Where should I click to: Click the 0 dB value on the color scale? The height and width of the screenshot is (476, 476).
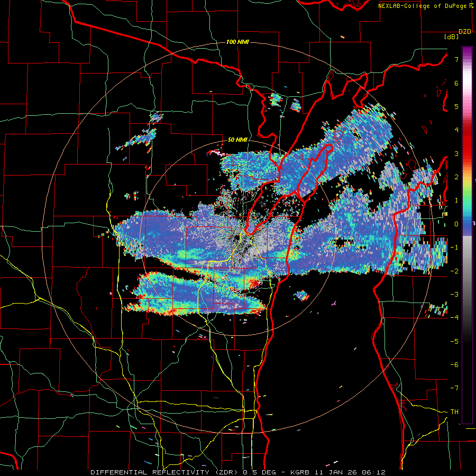[x=456, y=224]
